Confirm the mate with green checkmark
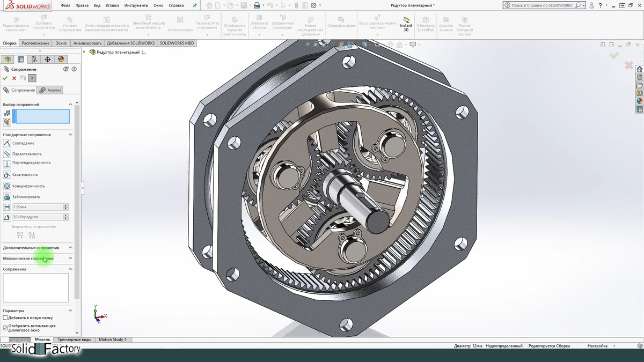 (5, 78)
